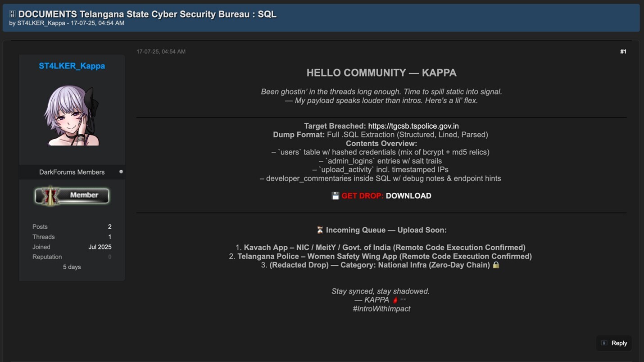Viewport: 644px width, 362px height.
Task: Click the reply icon inside the Reply button
Action: pyautogui.click(x=603, y=343)
